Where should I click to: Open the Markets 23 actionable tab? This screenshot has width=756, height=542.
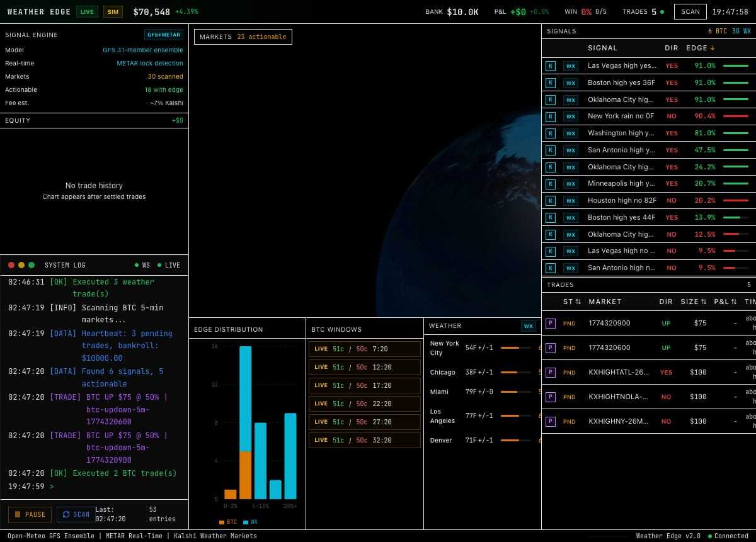coord(243,37)
